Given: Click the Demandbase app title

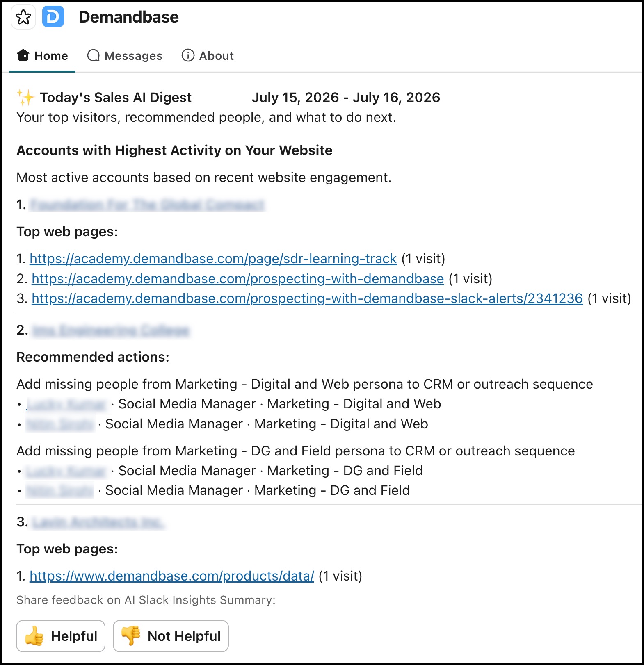Looking at the screenshot, I should [129, 17].
